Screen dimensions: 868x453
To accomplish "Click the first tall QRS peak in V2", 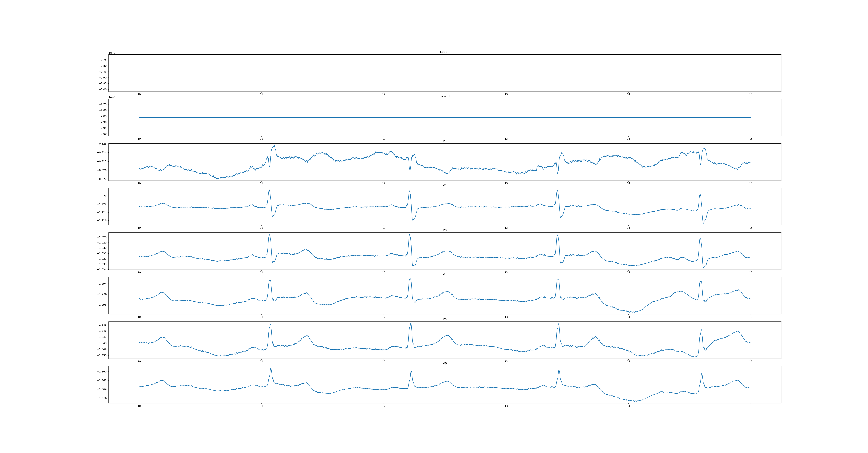I will (x=269, y=190).
